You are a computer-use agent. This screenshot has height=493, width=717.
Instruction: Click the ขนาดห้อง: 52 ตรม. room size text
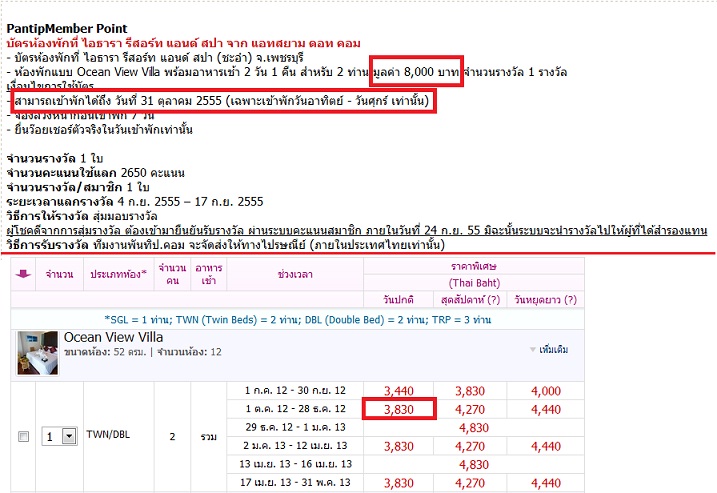pyautogui.click(x=105, y=352)
